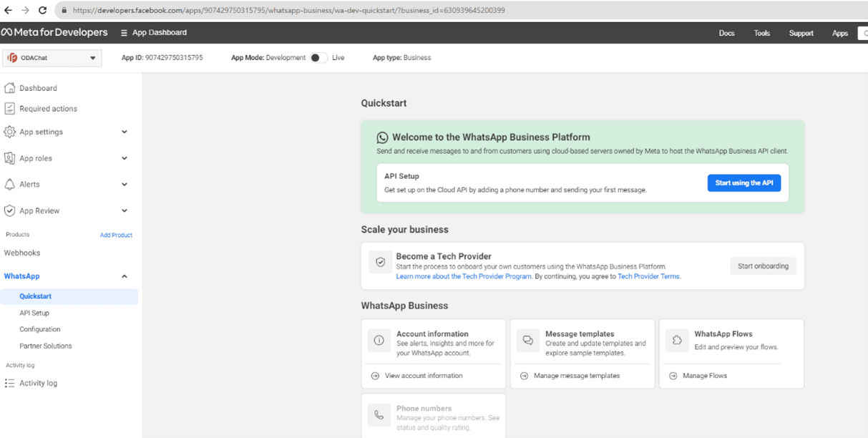Click the App Review shield icon
868x438 pixels.
tap(9, 211)
